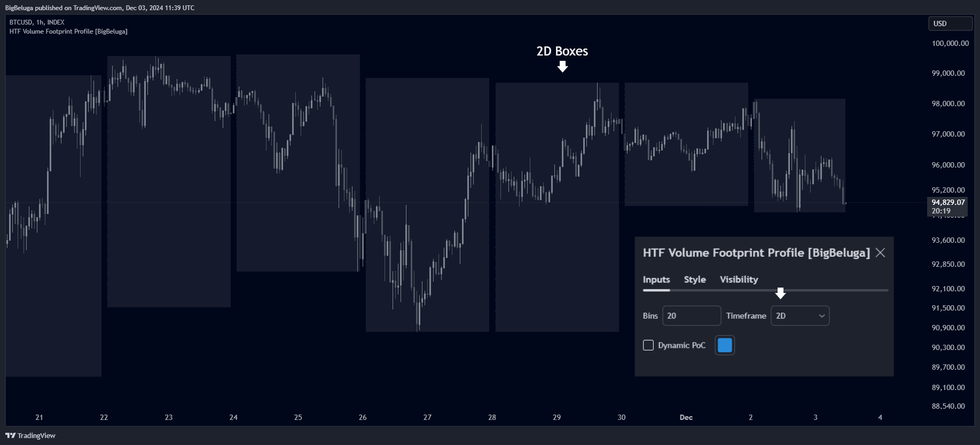This screenshot has height=445, width=980.
Task: Open the blue Dynamic PoC color swatch
Action: pos(725,345)
